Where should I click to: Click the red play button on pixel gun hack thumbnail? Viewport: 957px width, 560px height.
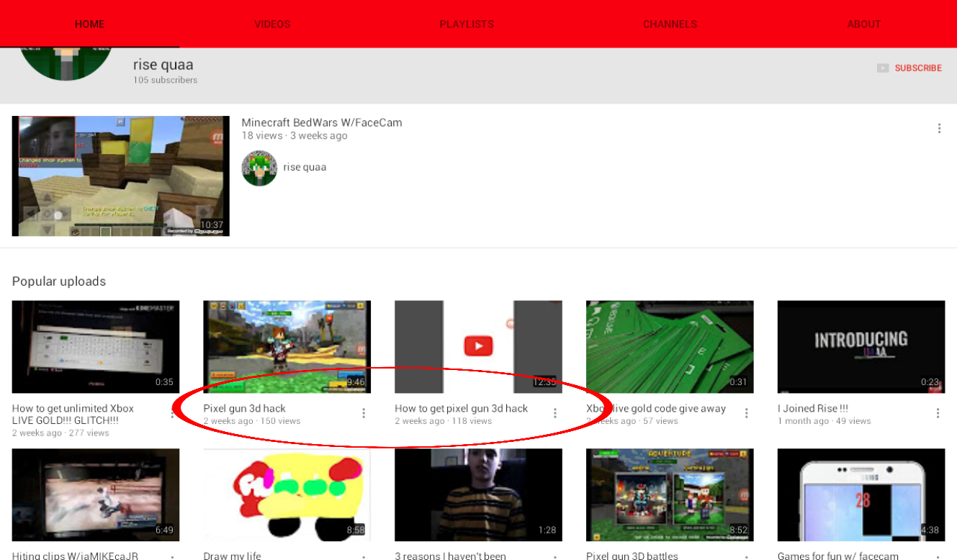478,346
